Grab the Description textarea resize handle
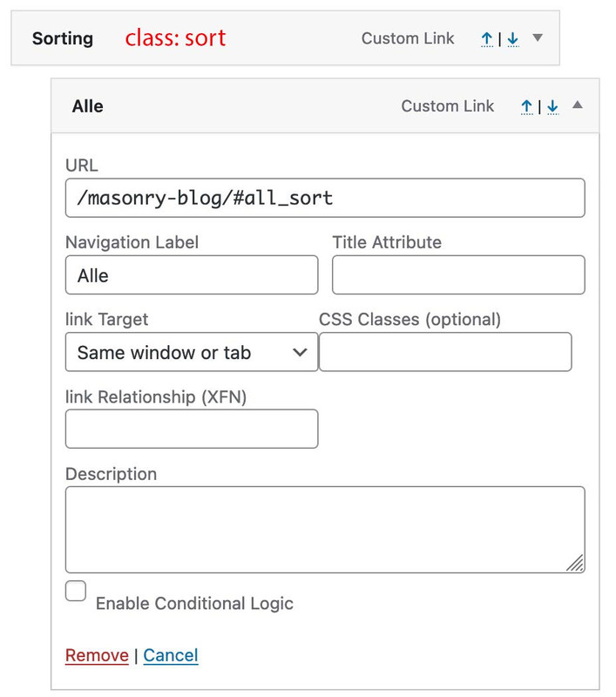 575,563
